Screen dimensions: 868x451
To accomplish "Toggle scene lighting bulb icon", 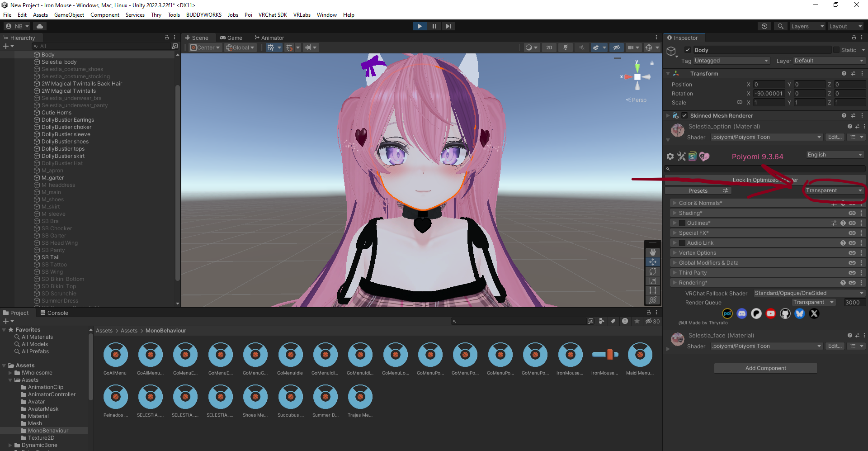I will [x=565, y=47].
